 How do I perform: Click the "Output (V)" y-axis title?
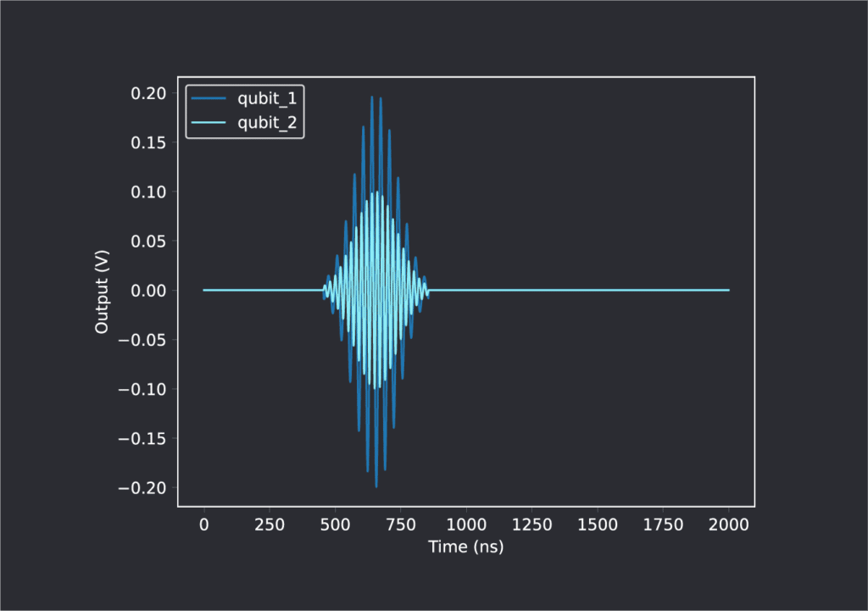[x=102, y=291]
